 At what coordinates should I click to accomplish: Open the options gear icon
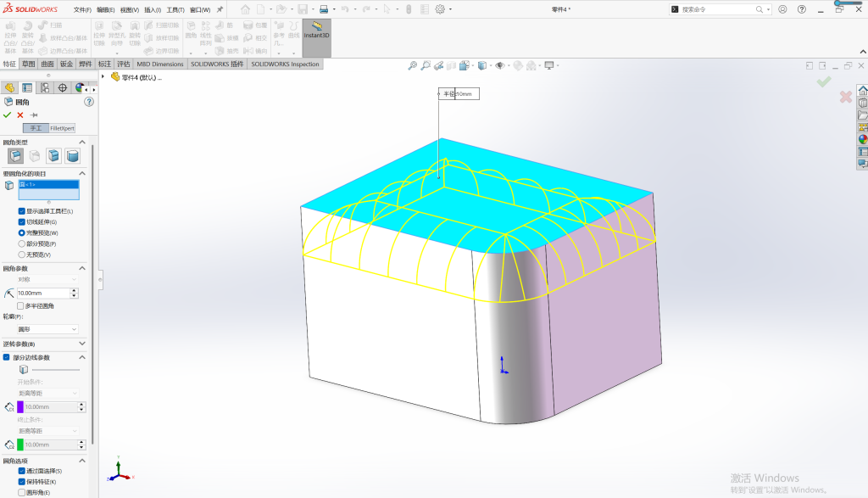pyautogui.click(x=440, y=9)
